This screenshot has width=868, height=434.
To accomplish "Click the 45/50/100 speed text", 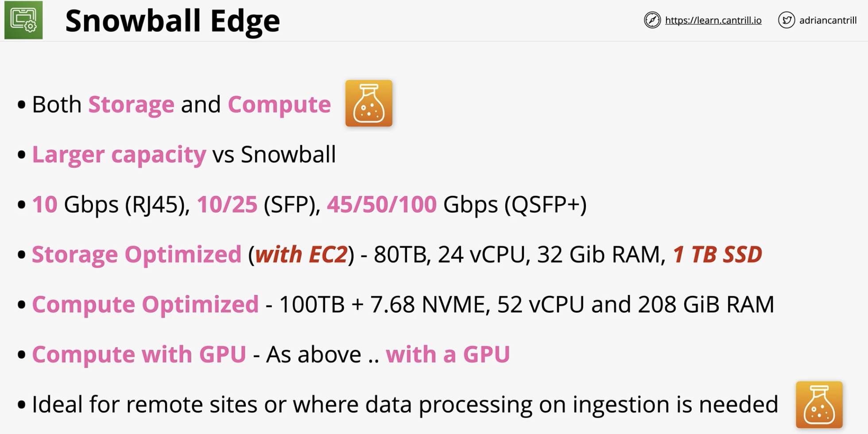I will [x=382, y=204].
